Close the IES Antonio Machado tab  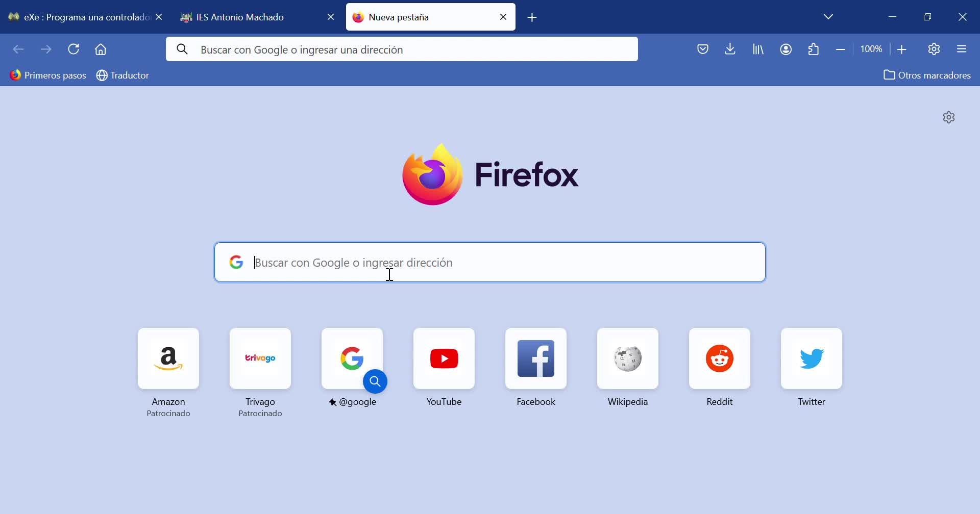coord(331,17)
